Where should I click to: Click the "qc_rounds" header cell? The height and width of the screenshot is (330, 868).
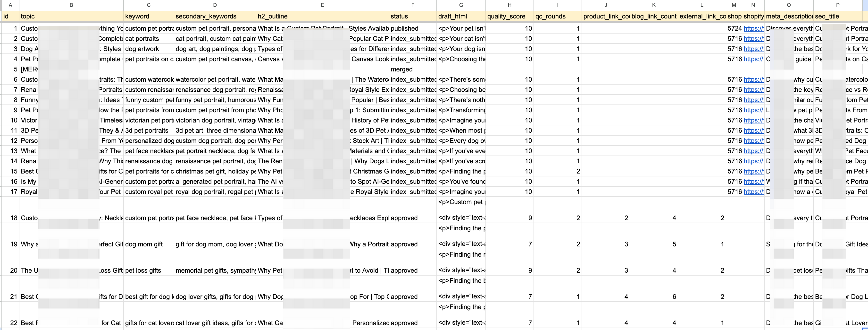tap(558, 16)
